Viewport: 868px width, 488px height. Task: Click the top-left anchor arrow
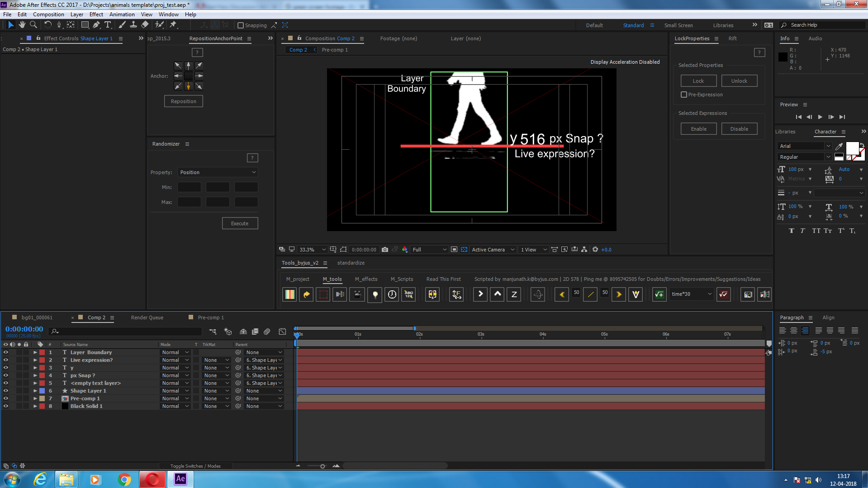(x=178, y=66)
